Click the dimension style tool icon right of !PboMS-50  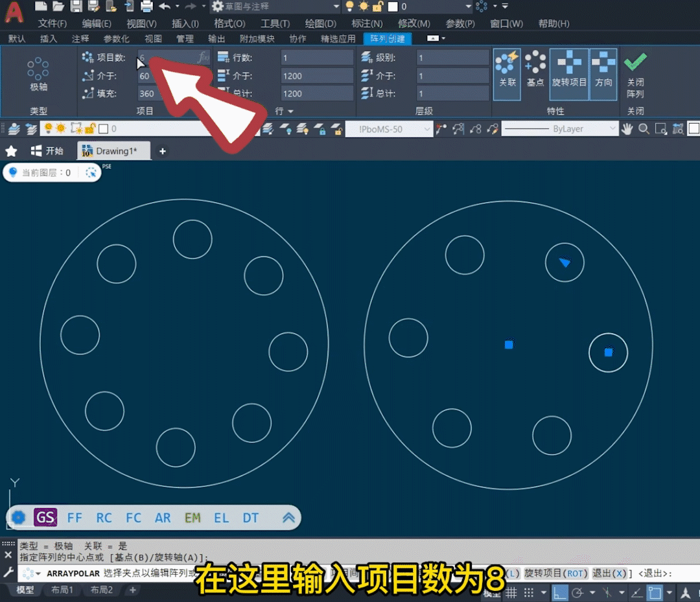[x=441, y=129]
